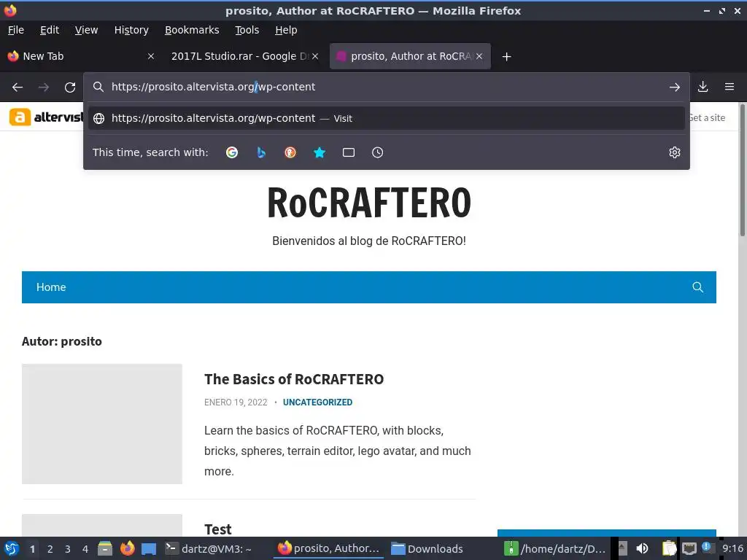Search in History using the clock icon
This screenshot has height=560, width=747.
pyautogui.click(x=377, y=152)
